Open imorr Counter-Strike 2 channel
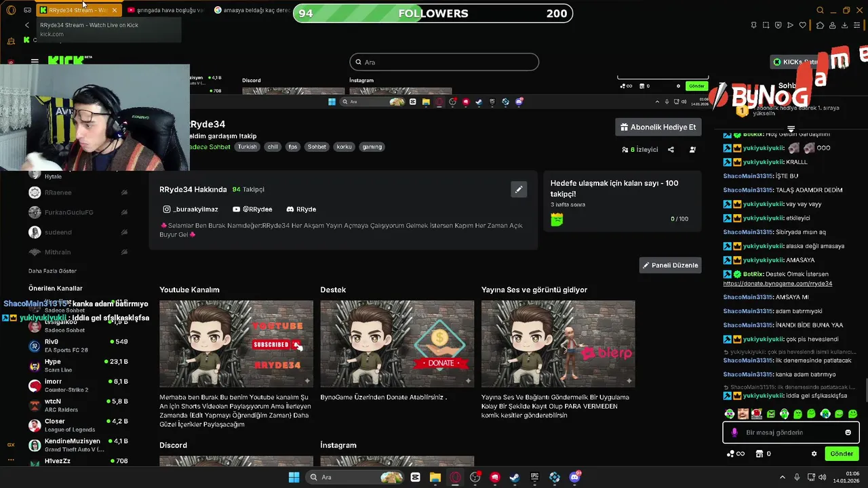The image size is (868, 488). coord(78,385)
